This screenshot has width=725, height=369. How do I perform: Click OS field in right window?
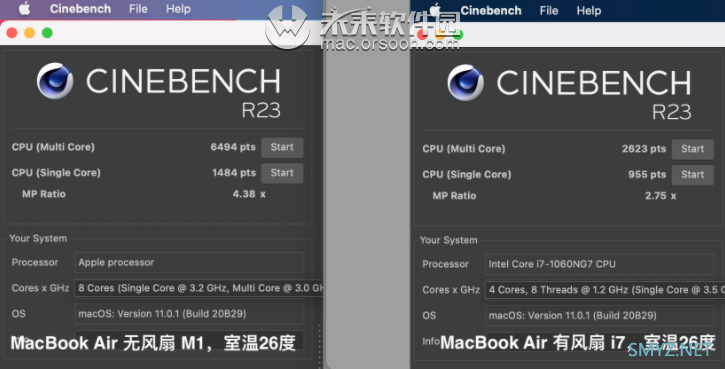[599, 316]
